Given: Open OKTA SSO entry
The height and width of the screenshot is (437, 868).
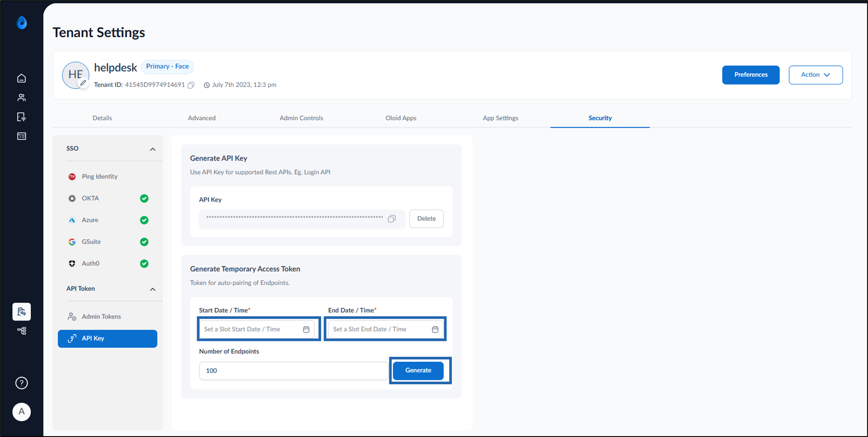Looking at the screenshot, I should (107, 198).
